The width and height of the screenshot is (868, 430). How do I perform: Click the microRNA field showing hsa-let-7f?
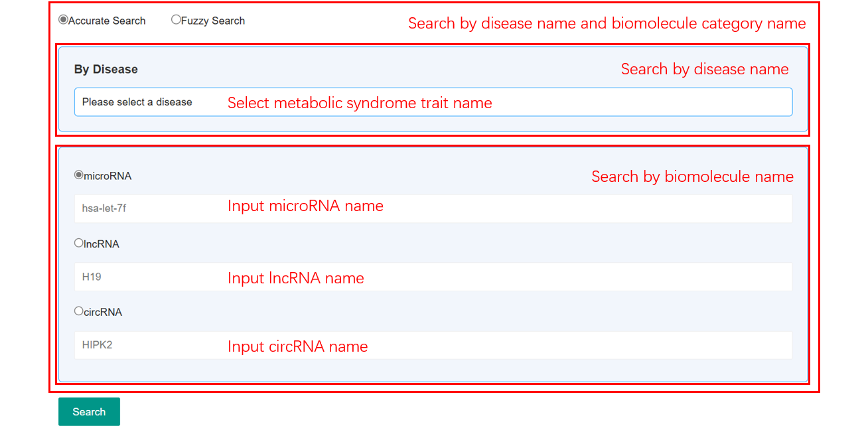433,208
